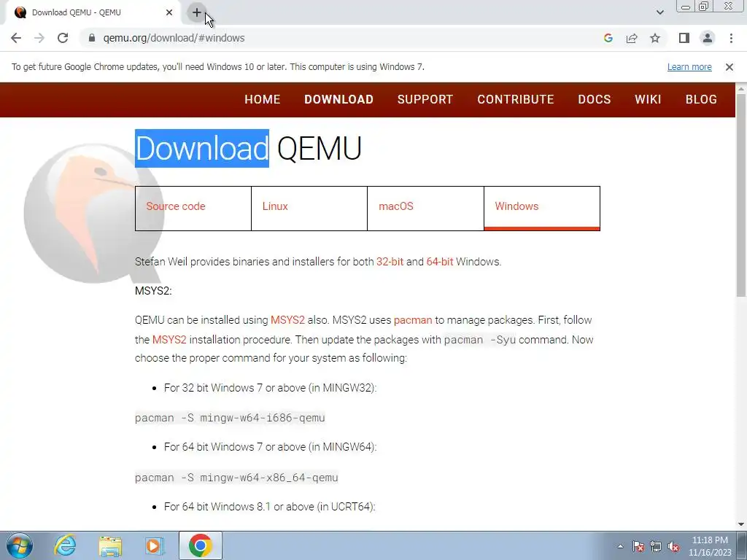This screenshot has height=560, width=747.
Task: Open Windows Explorer from taskbar
Action: tap(110, 545)
